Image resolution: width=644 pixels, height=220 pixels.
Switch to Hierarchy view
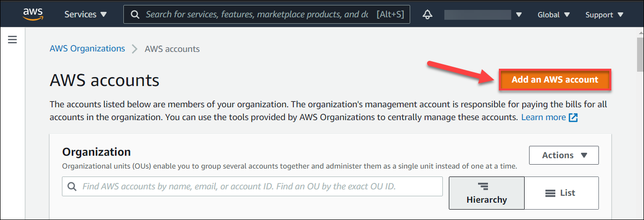click(x=486, y=193)
